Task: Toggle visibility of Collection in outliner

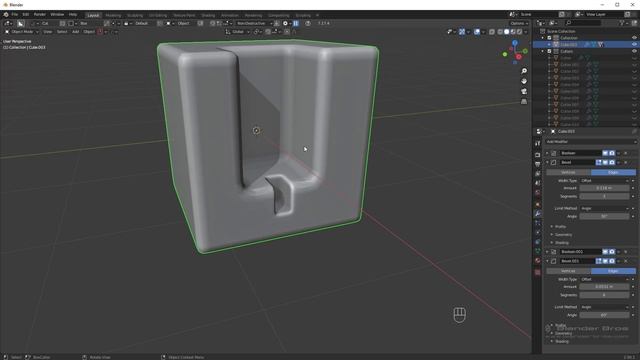Action: click(634, 38)
